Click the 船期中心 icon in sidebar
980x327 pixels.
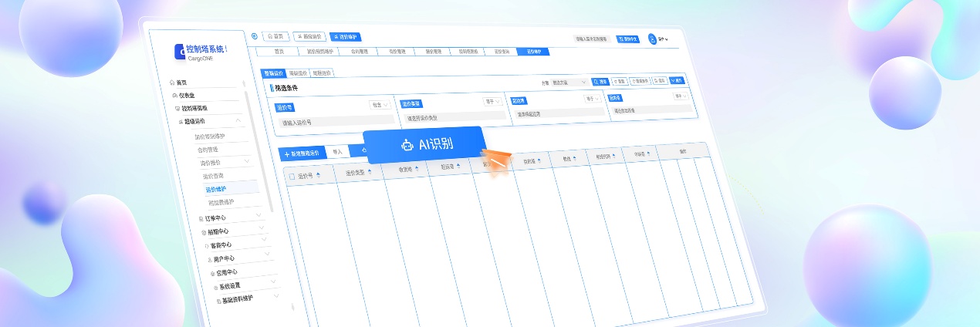(204, 232)
